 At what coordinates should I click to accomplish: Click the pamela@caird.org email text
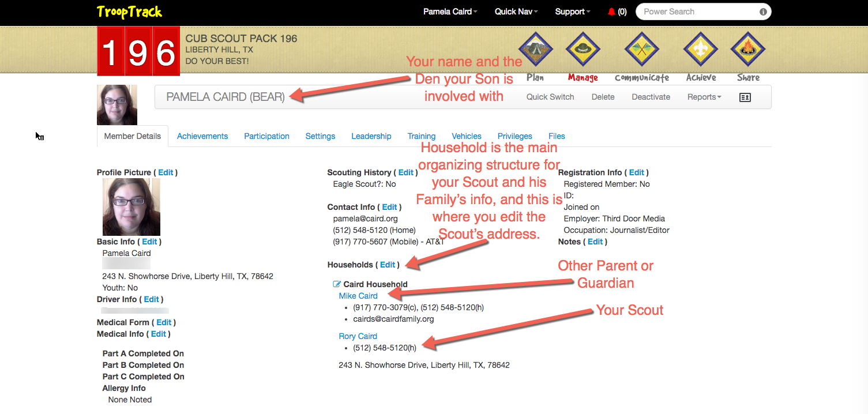tap(366, 219)
